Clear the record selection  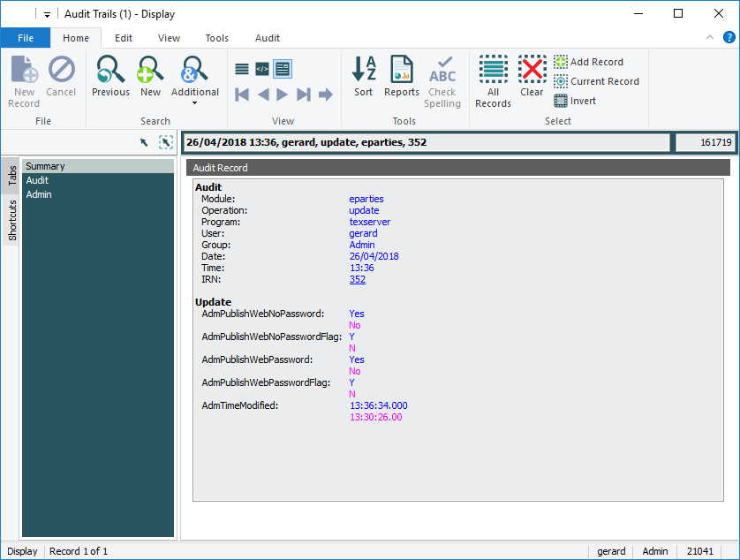532,76
